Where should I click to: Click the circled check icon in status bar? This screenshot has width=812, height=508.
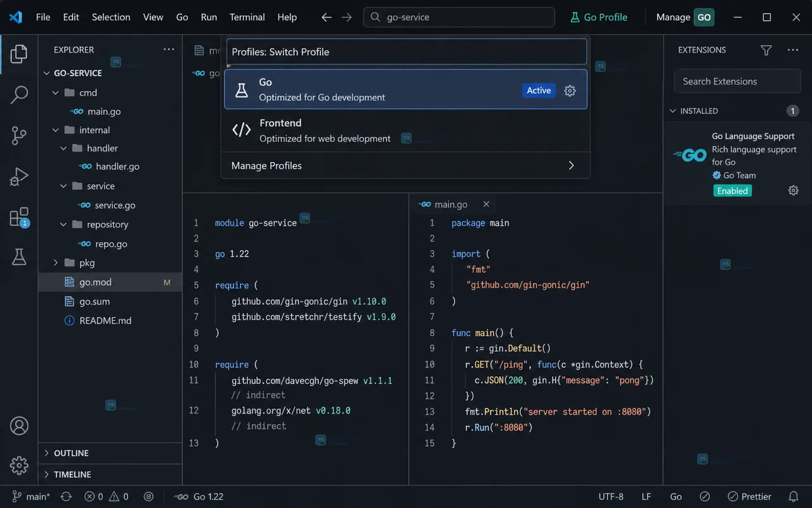point(705,497)
